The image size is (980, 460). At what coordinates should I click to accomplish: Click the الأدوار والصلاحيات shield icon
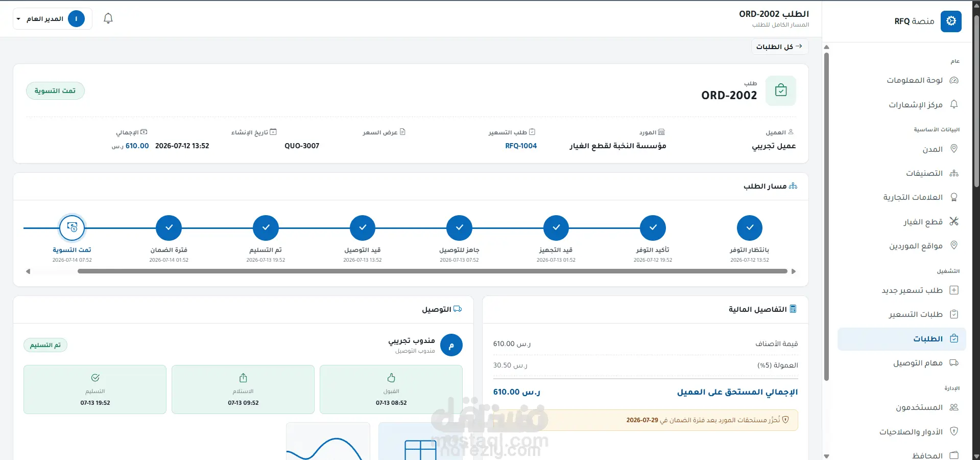[953, 431]
